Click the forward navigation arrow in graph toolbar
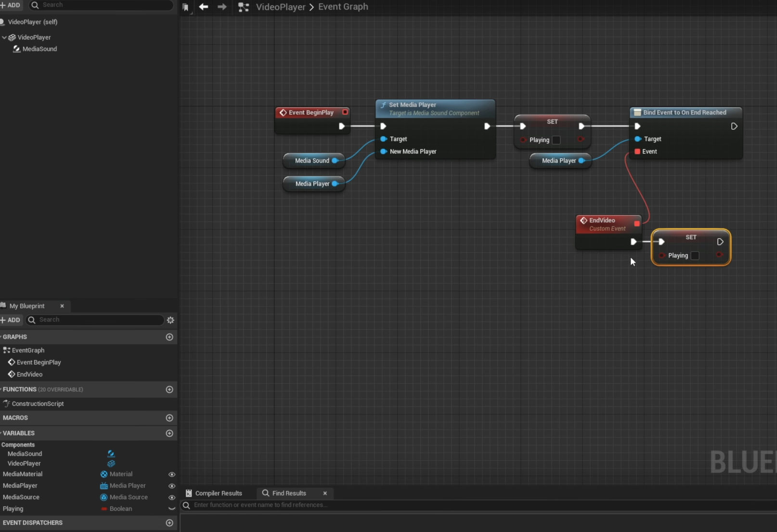 tap(222, 7)
